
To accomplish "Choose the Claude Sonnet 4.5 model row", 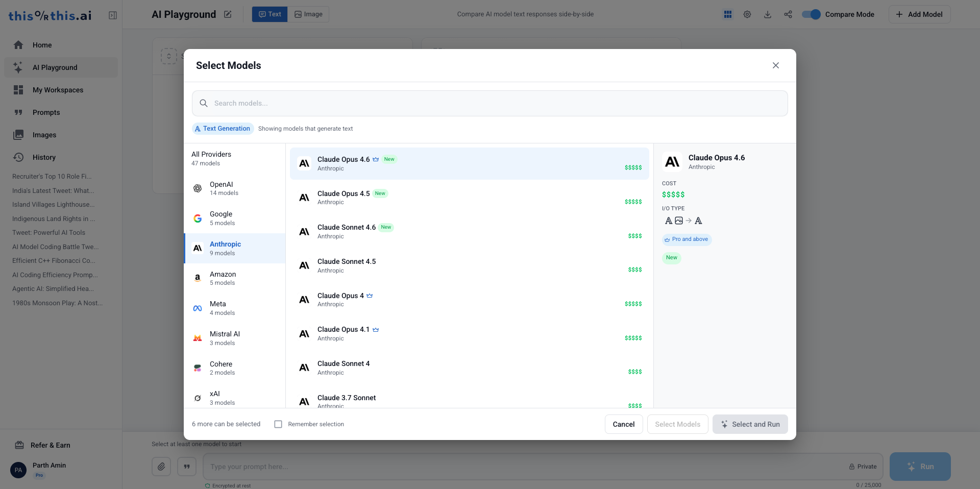I will point(470,265).
